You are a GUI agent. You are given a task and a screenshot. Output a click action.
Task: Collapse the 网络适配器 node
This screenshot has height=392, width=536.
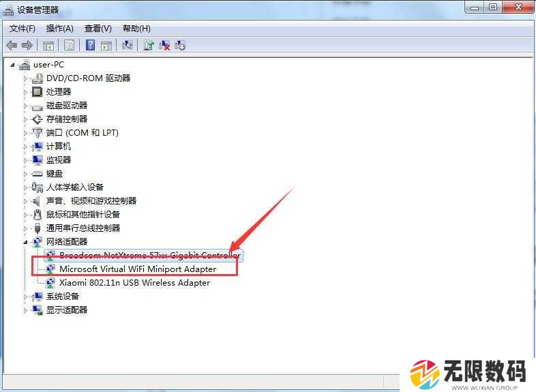(x=25, y=242)
